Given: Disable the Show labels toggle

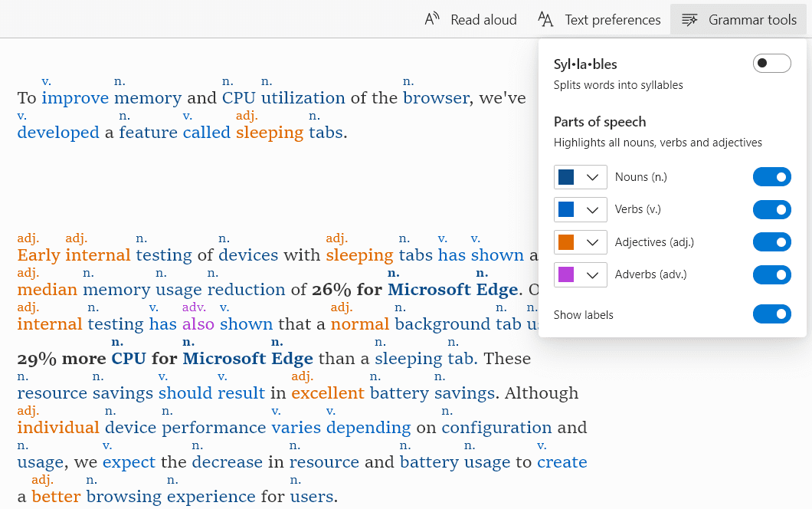Looking at the screenshot, I should [771, 314].
